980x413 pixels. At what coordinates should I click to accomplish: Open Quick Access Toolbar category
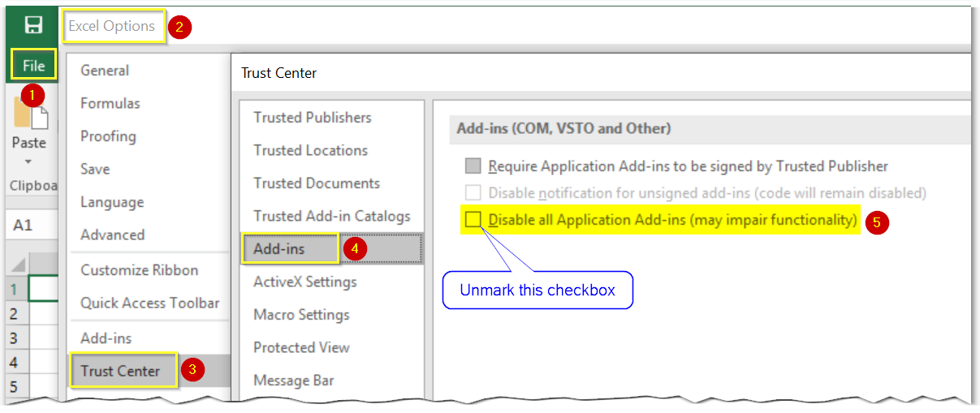[x=150, y=303]
